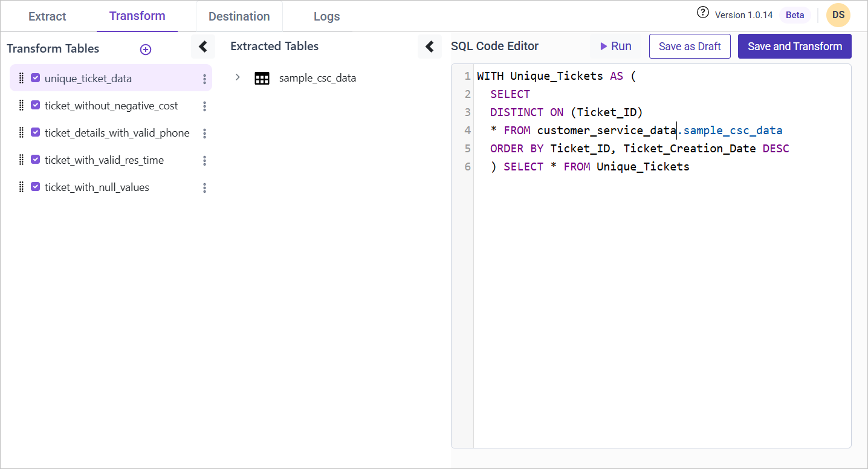Click the add transform table plus icon
The height and width of the screenshot is (469, 868).
click(x=146, y=50)
